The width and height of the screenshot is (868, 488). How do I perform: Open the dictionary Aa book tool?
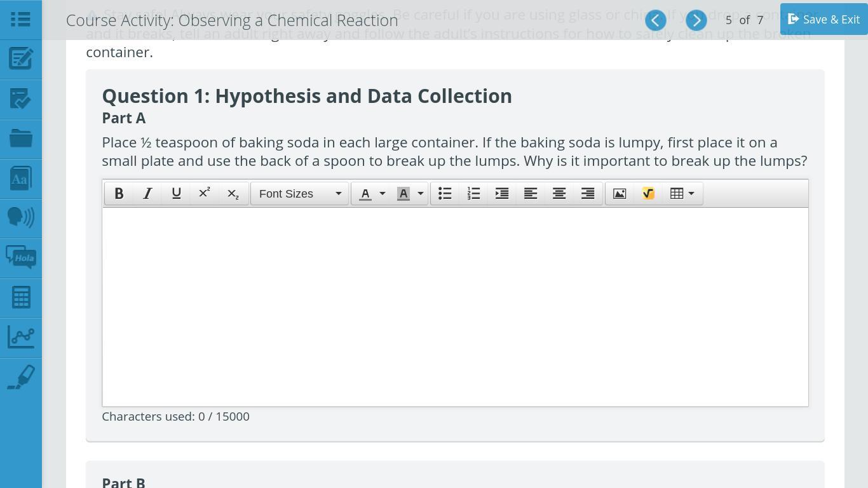coord(20,178)
